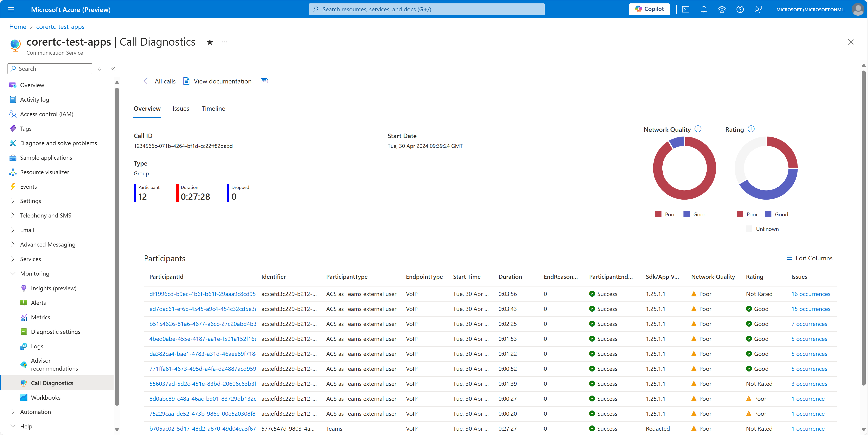Toggle the Monitoring section collapse

click(x=12, y=273)
